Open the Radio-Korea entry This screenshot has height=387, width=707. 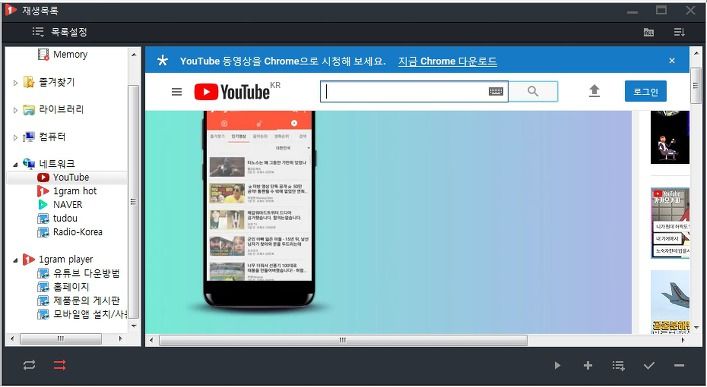(x=78, y=232)
